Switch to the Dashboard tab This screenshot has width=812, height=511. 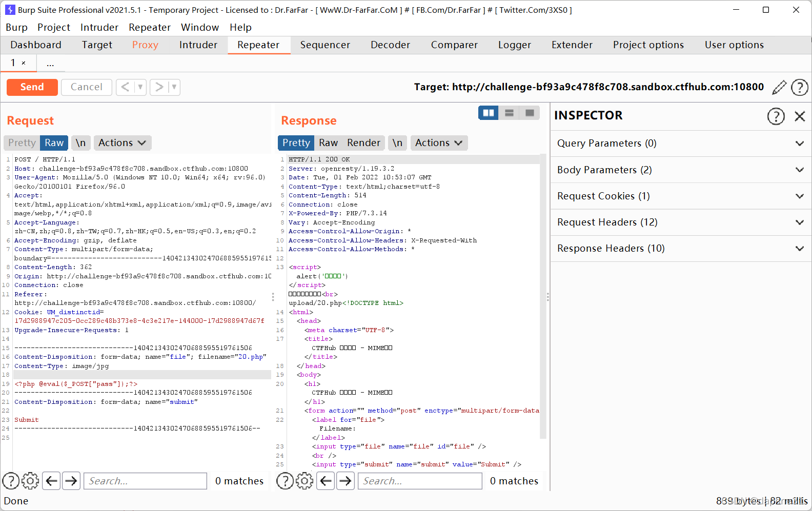(x=36, y=45)
